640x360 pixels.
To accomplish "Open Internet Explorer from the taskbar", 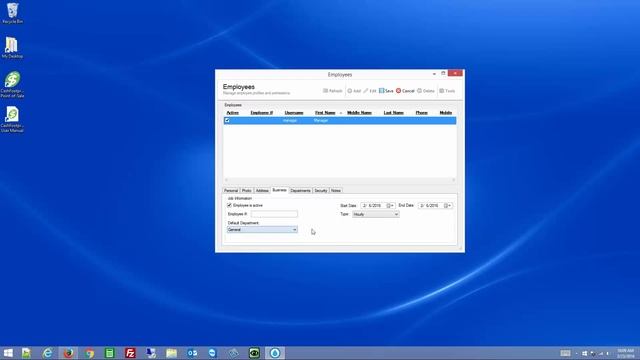I will click(47, 353).
